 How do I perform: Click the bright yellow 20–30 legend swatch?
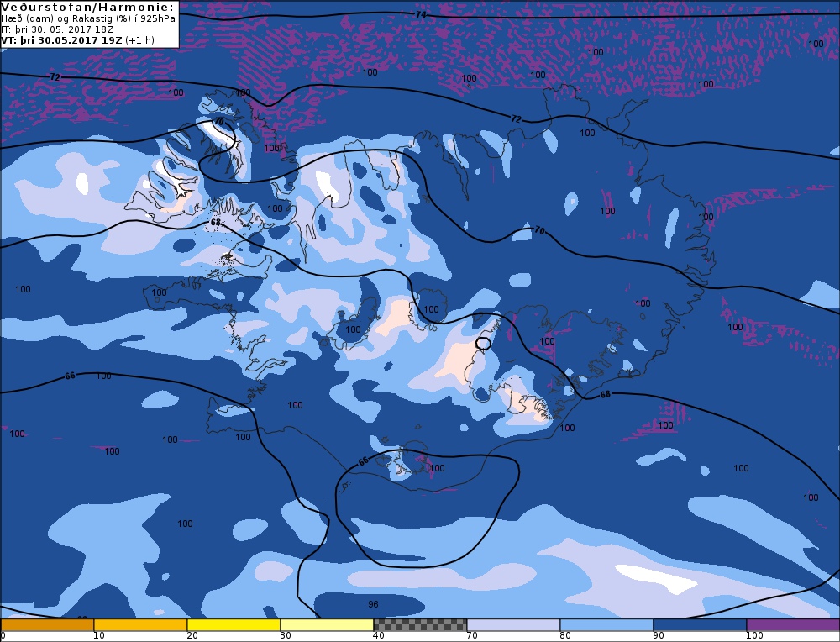(x=234, y=625)
